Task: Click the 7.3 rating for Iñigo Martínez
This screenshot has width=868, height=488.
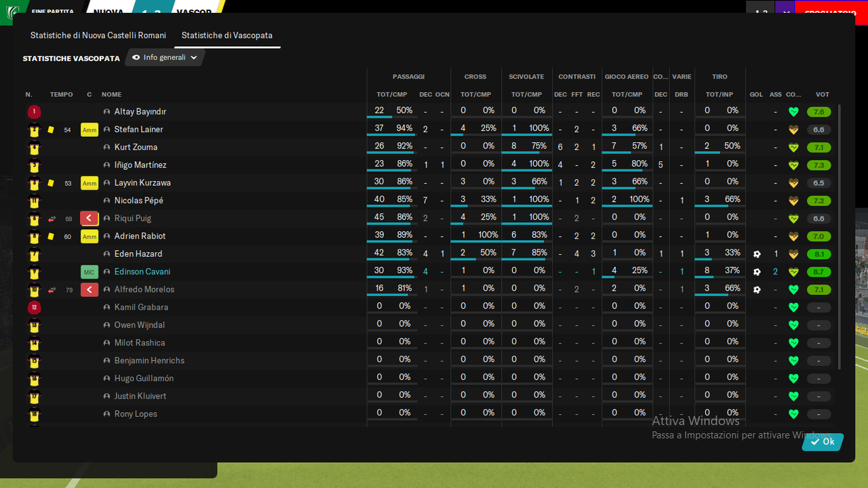Action: point(818,165)
